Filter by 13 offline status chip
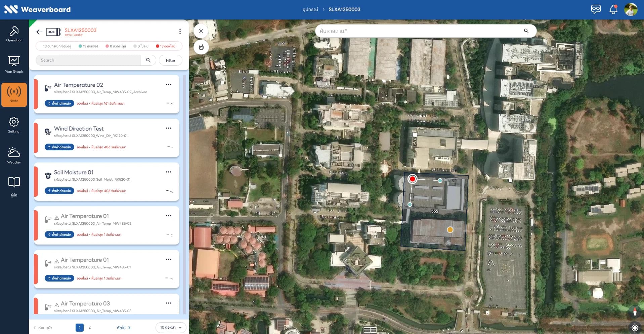This screenshot has height=334, width=644. [166, 46]
